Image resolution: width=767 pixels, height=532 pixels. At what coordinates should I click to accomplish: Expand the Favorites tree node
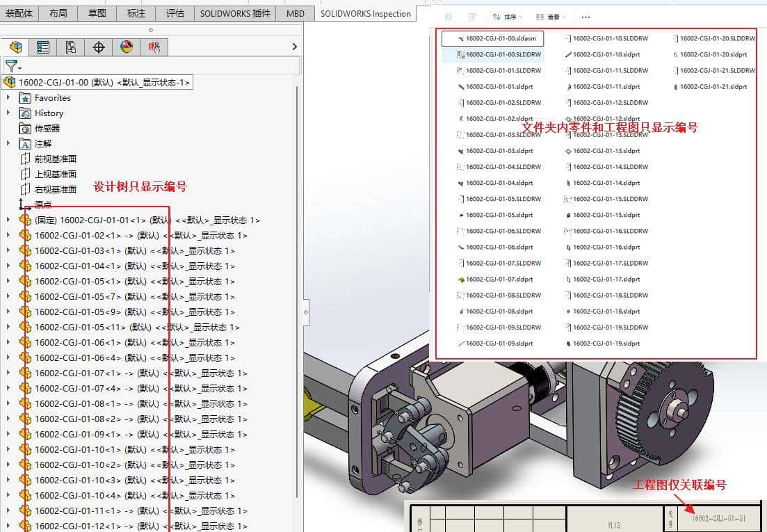[9, 97]
